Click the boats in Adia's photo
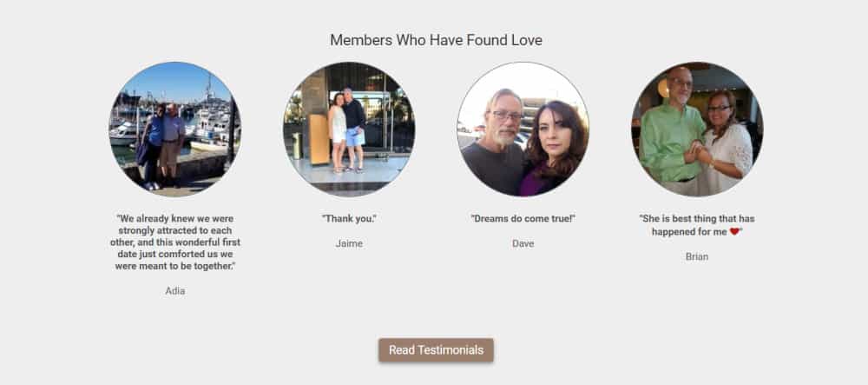Image resolution: width=868 pixels, height=385 pixels. (x=207, y=129)
